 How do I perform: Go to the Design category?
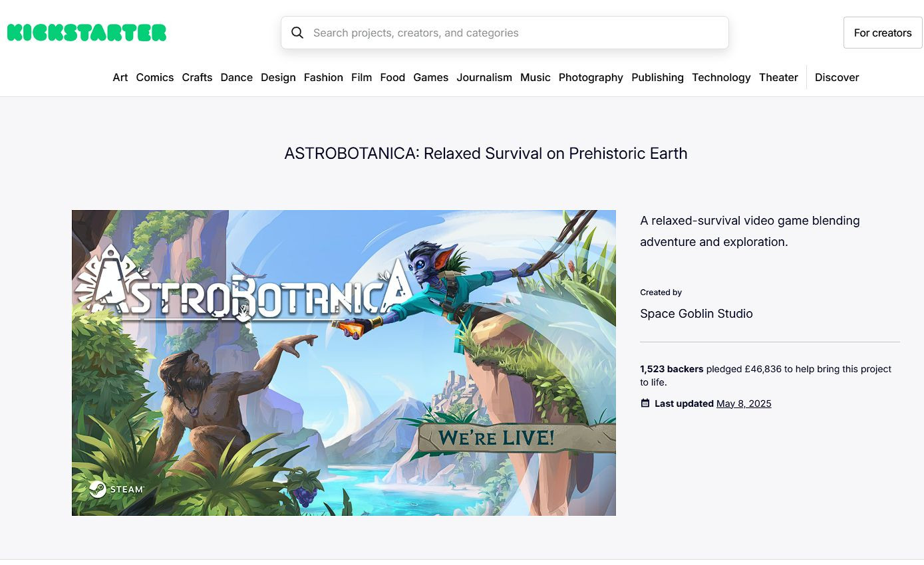coord(278,77)
